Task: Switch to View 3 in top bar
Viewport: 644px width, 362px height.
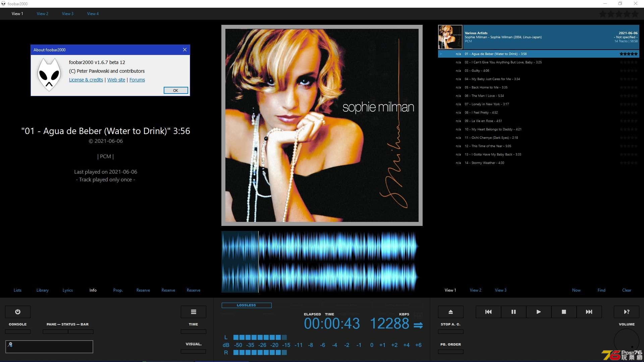Action: [68, 14]
